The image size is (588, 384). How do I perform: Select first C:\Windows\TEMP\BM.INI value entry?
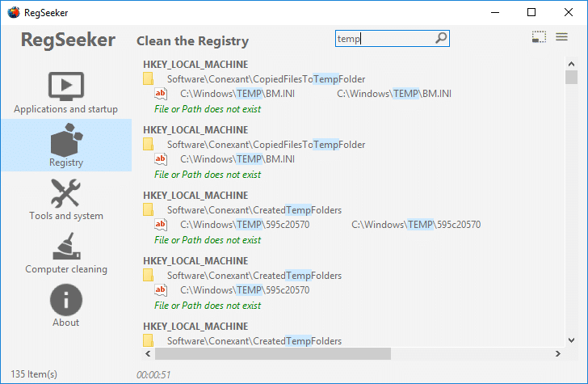coord(237,94)
